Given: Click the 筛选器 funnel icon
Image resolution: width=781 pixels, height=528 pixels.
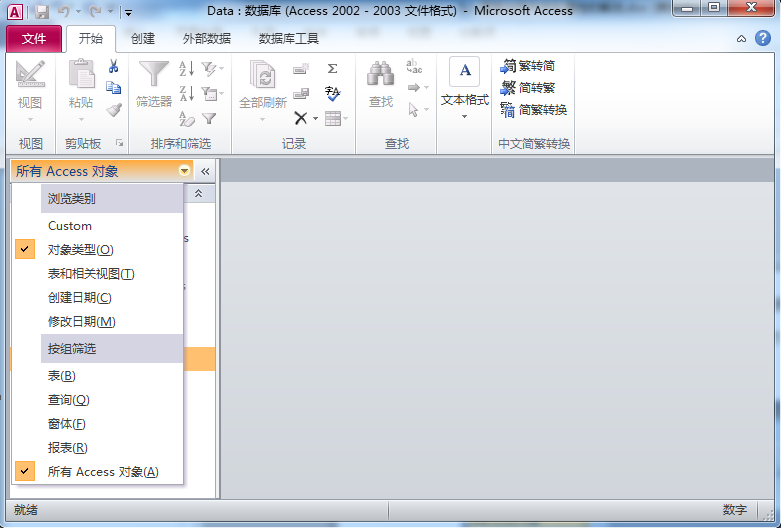Looking at the screenshot, I should pos(154,74).
